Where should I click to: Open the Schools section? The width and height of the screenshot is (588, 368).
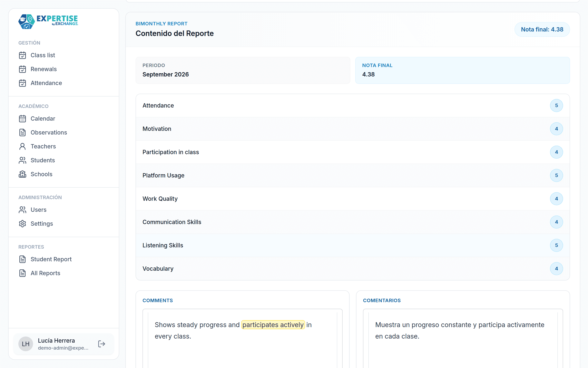42,174
